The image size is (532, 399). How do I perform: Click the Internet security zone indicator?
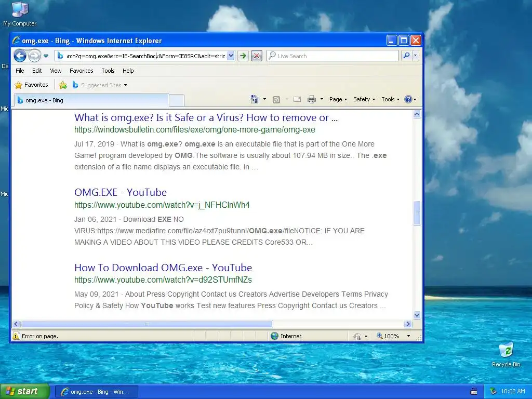point(286,336)
